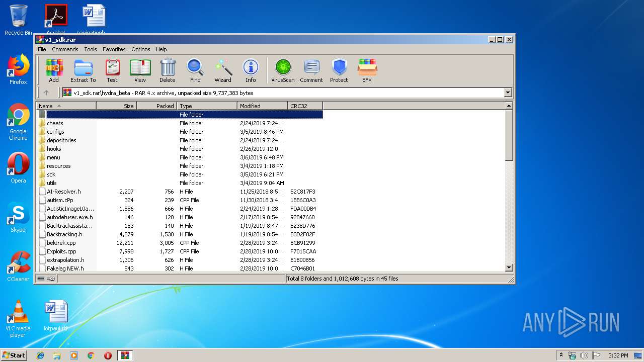Viewport: 644px width, 362px height.
Task: Click the status bar drive/key icon
Action: pos(46,279)
